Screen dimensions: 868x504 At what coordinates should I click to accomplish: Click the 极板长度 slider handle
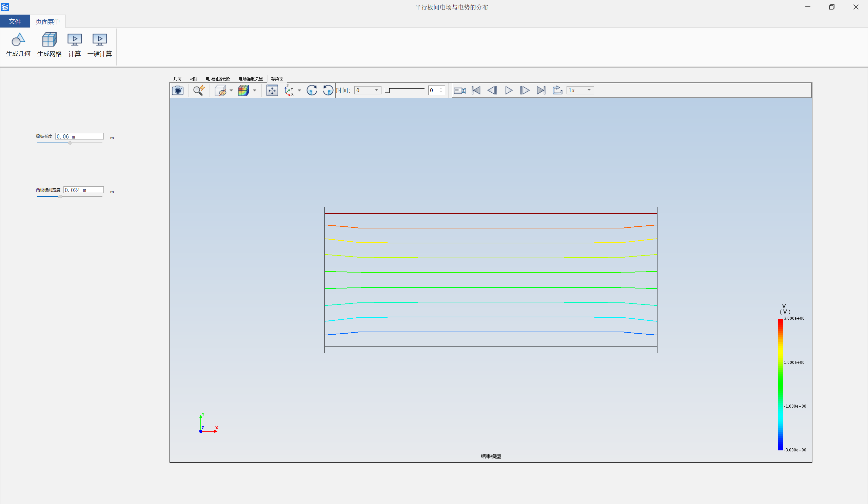(x=70, y=143)
